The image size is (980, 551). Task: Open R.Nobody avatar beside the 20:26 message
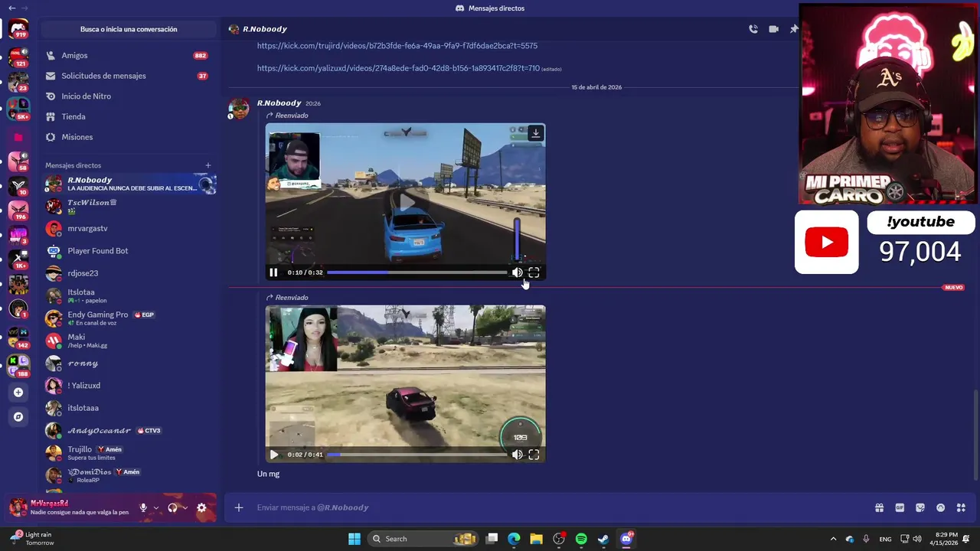tap(239, 108)
